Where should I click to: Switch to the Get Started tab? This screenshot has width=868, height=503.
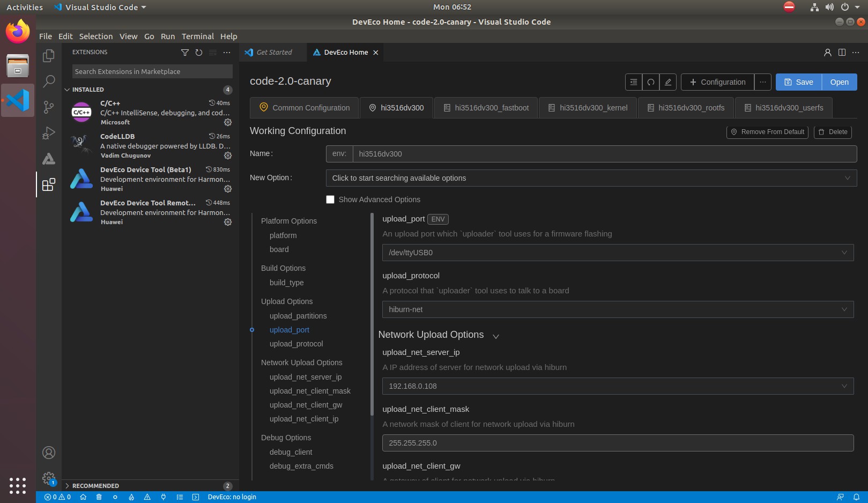click(x=273, y=53)
